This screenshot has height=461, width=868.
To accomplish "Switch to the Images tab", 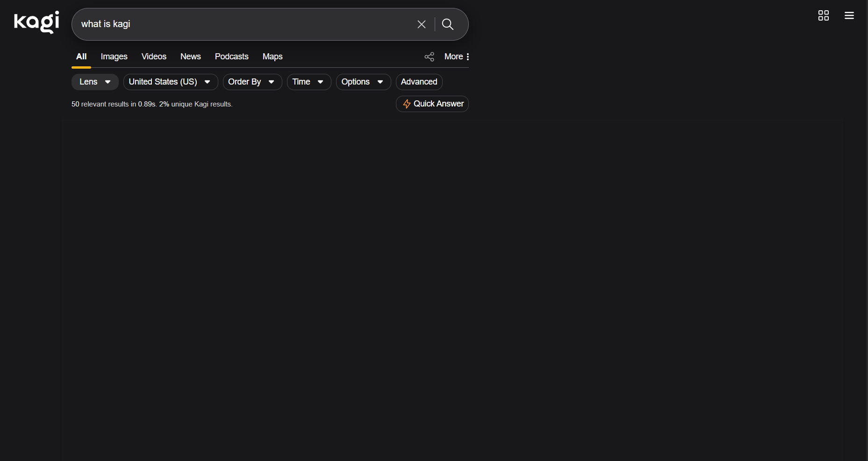I will [x=114, y=57].
